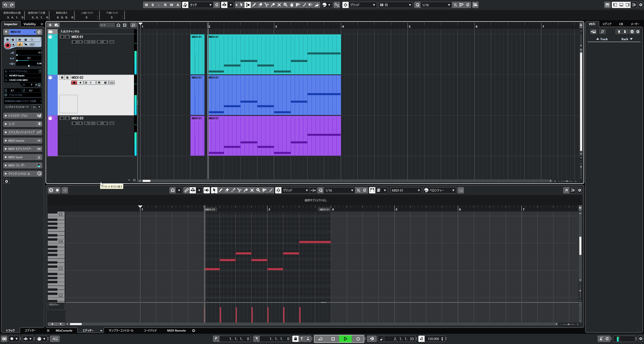
Task: Click the Solo Editor S button in key editor
Action: click(x=51, y=190)
